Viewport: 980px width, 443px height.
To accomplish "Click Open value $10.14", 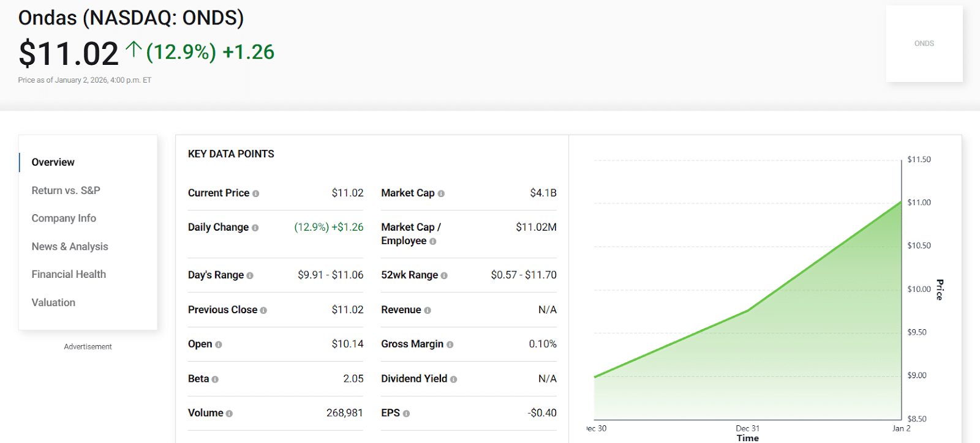I will [347, 344].
